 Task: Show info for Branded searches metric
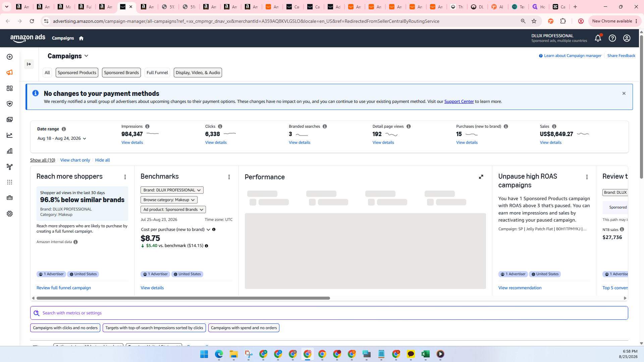pos(325,126)
